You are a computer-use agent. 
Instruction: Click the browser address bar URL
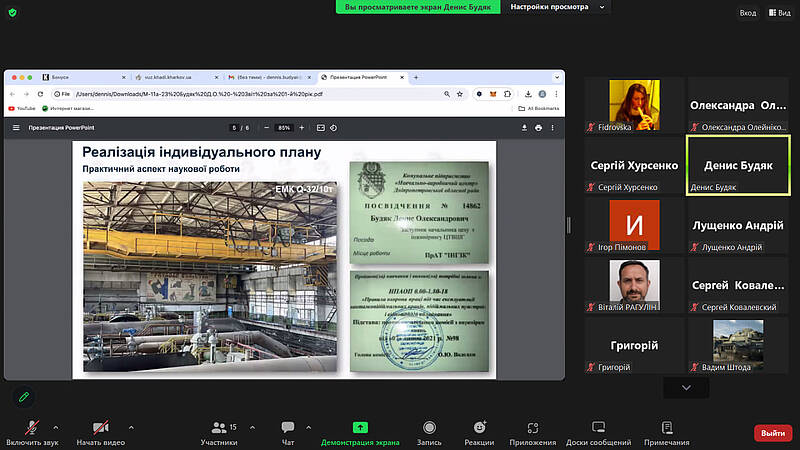(x=199, y=94)
